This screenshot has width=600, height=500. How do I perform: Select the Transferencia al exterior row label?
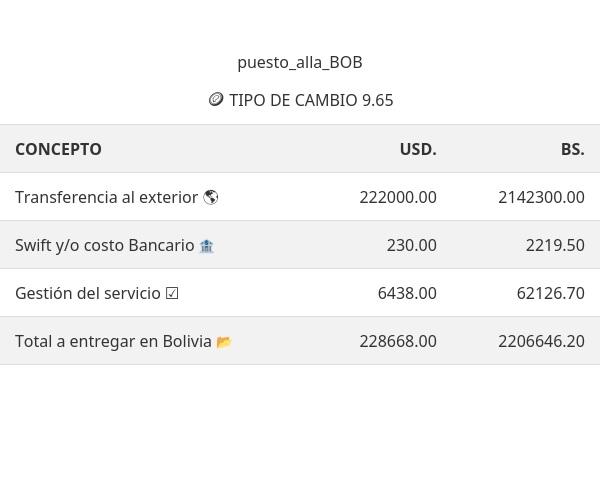[x=106, y=197]
